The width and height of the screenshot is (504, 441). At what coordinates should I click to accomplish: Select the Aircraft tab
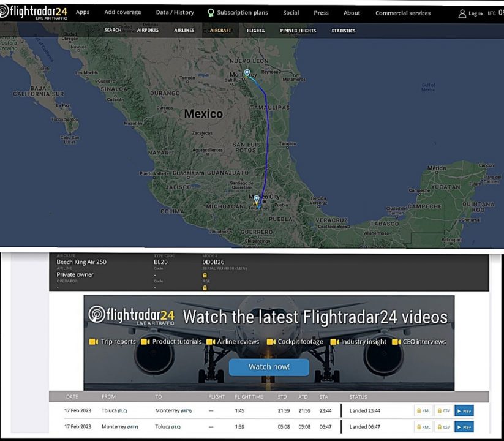point(220,30)
